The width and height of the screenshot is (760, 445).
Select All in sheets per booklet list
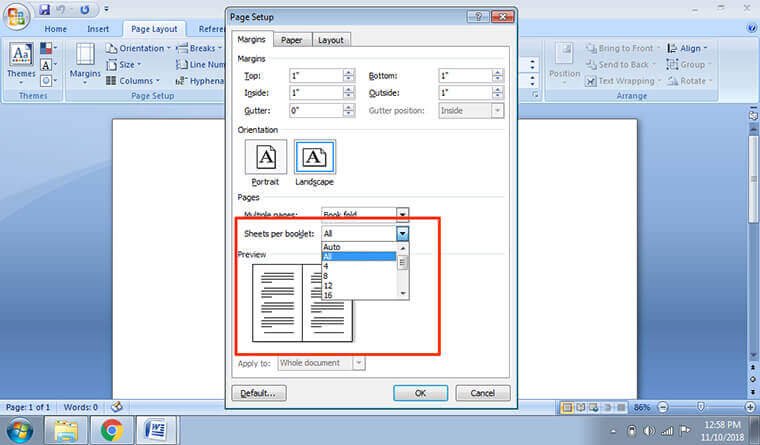(359, 256)
